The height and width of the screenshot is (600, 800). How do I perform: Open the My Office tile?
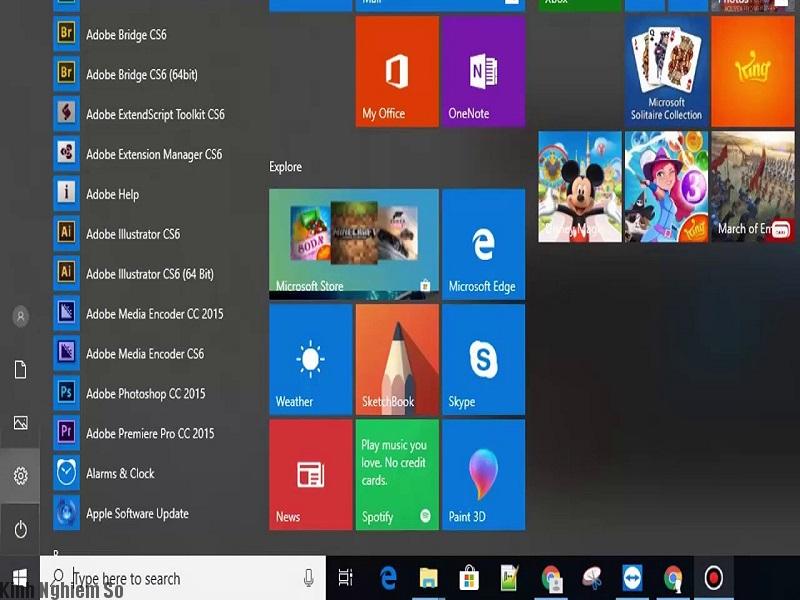397,71
